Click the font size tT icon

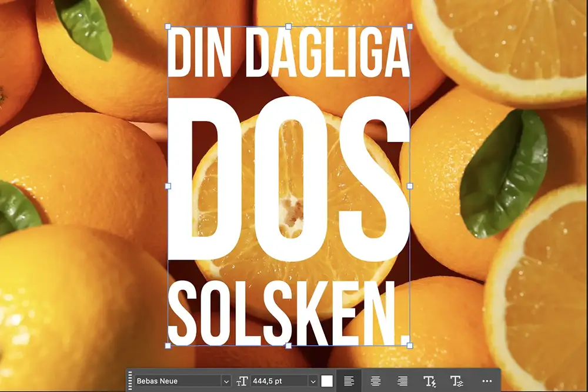pos(242,381)
